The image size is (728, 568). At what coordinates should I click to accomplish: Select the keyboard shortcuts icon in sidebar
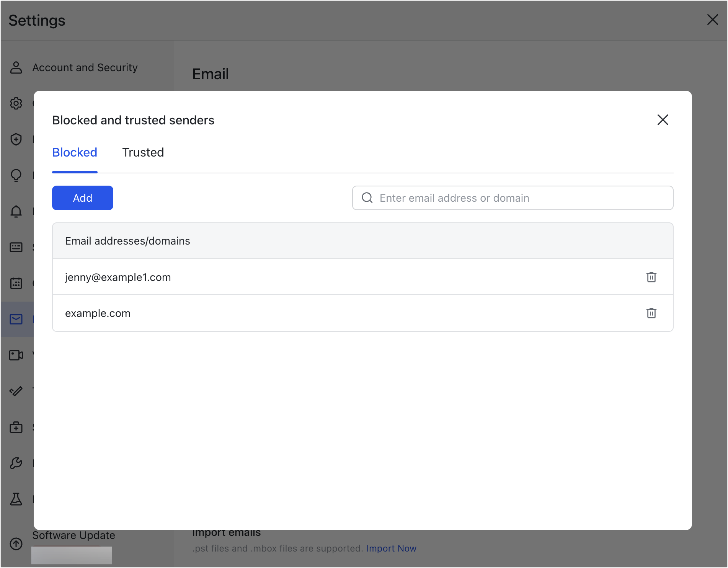point(16,247)
